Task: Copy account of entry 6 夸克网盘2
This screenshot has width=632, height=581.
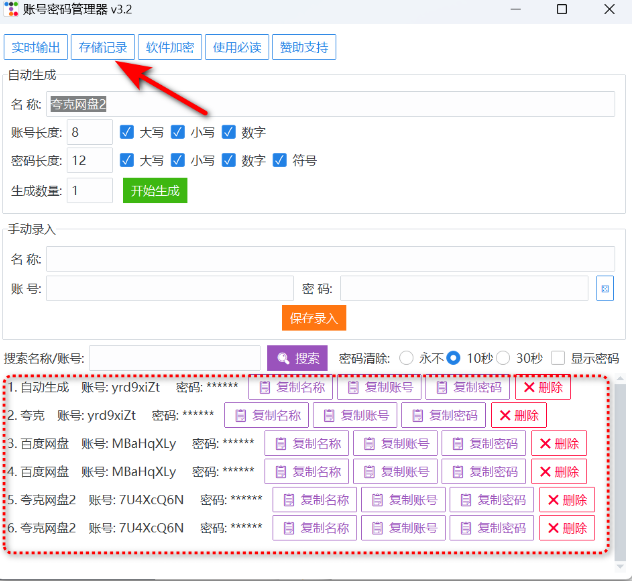Action: 403,528
